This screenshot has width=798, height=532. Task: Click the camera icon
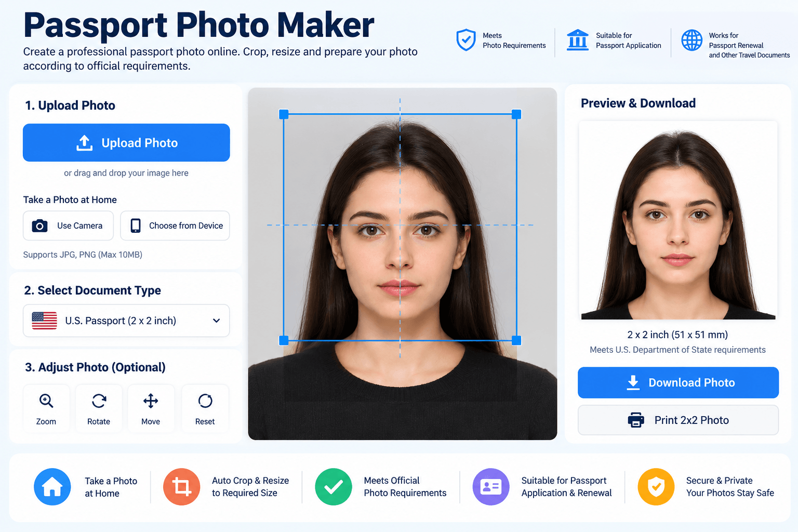point(40,225)
